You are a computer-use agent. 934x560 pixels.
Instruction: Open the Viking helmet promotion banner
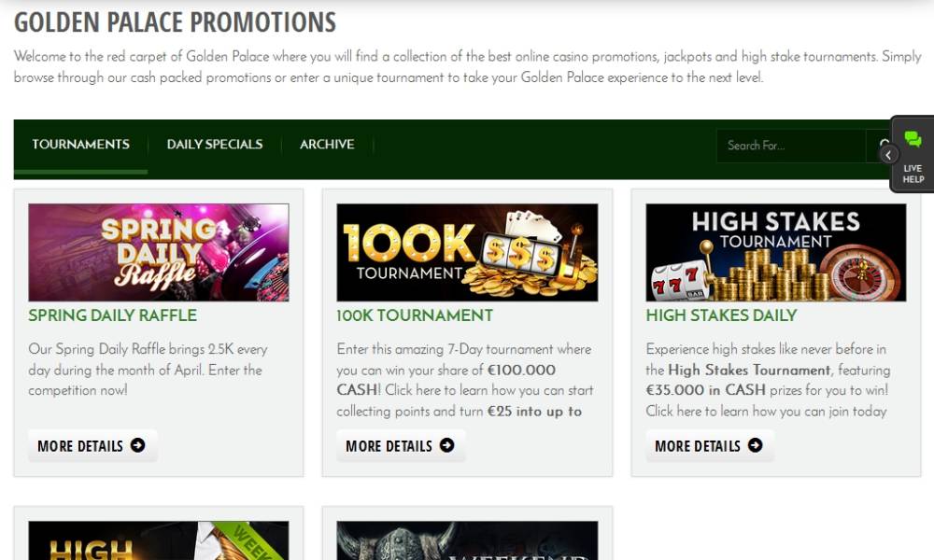(467, 540)
